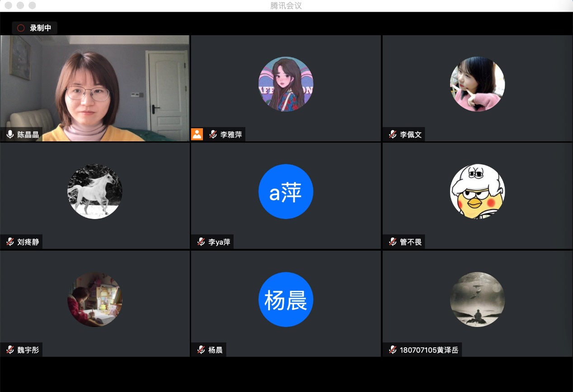
Task: Select 李雅萍's cartoon girl avatar
Action: (x=286, y=84)
